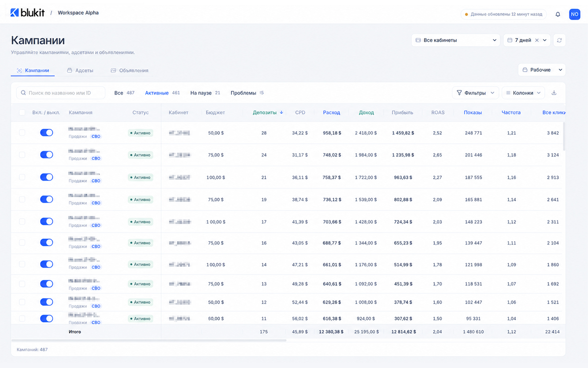Expand the Фильтры dropdown chevron
This screenshot has height=368, width=588.
pyautogui.click(x=492, y=93)
